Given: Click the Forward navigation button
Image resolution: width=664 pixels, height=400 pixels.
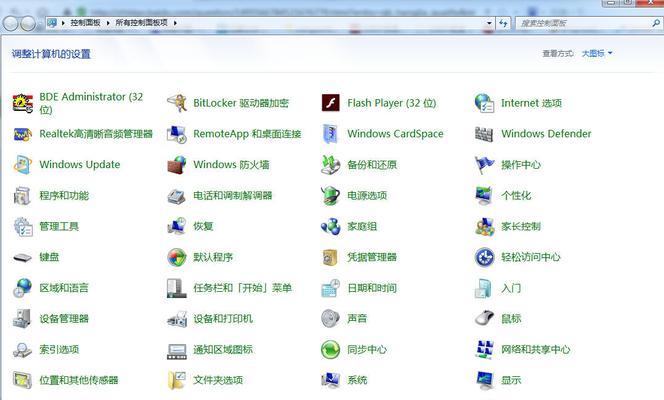Looking at the screenshot, I should point(28,23).
